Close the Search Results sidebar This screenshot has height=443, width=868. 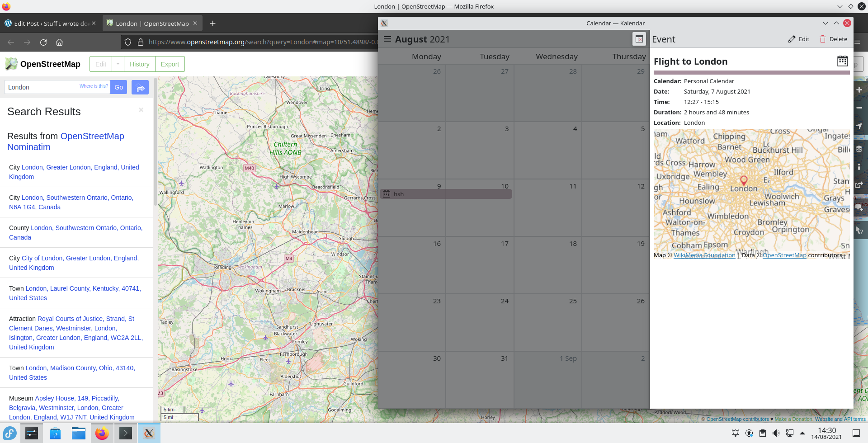(141, 110)
